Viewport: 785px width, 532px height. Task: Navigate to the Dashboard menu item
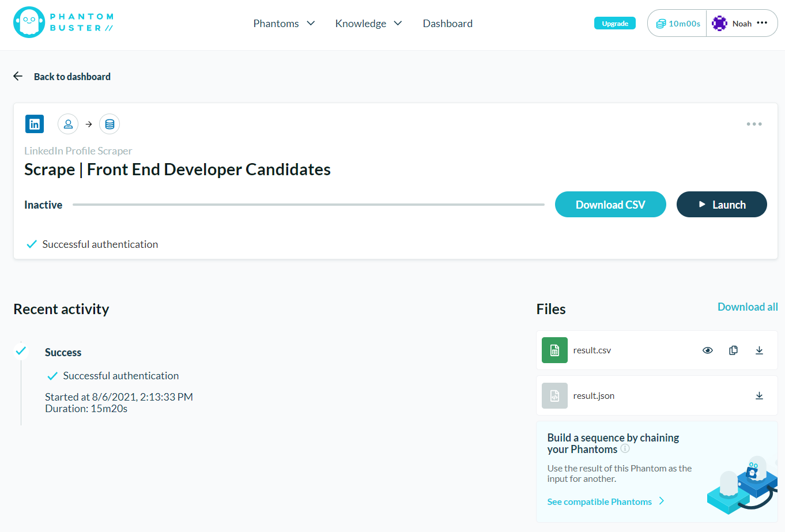click(x=448, y=23)
